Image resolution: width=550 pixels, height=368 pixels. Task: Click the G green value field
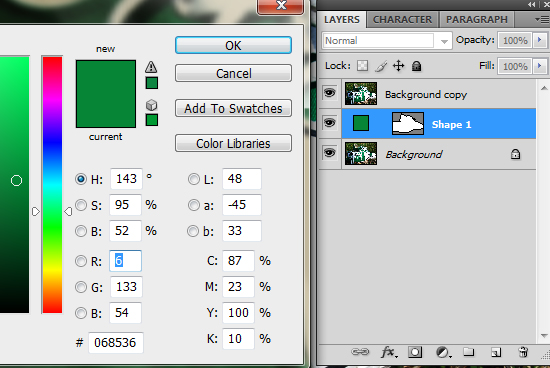point(126,287)
